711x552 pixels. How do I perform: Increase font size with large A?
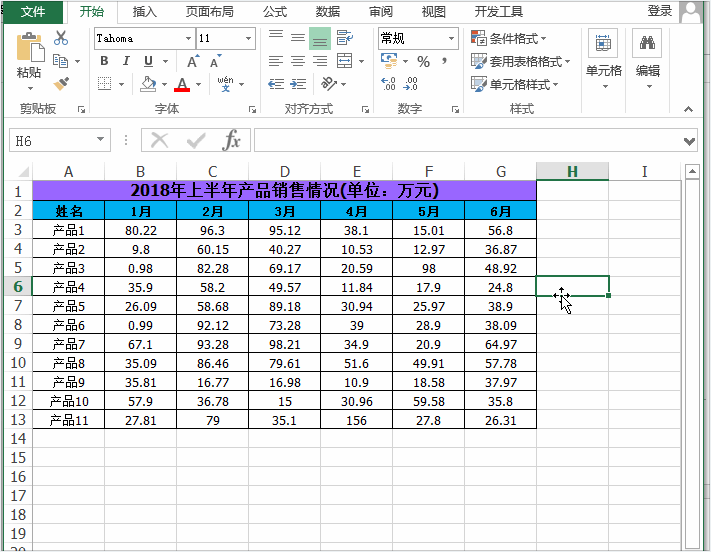point(193,61)
